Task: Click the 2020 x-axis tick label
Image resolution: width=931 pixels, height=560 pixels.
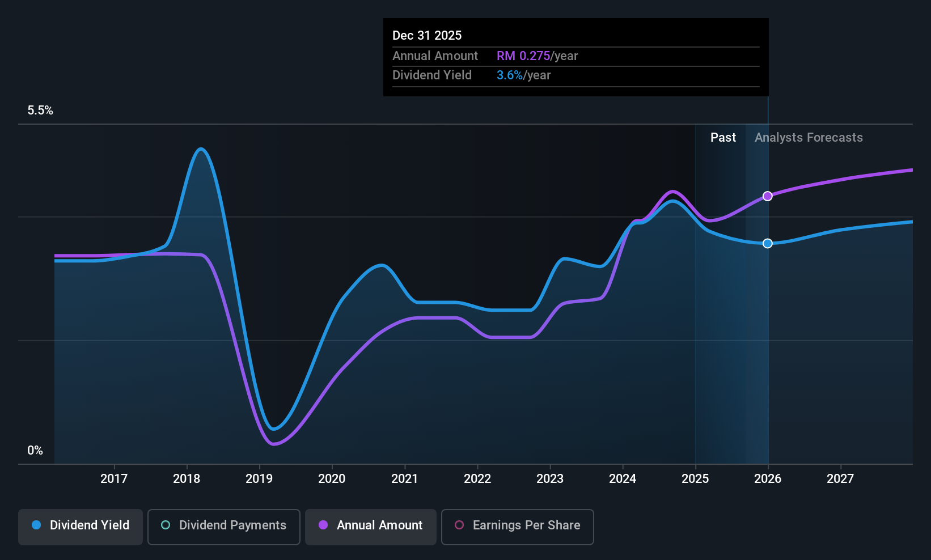Action: pos(332,478)
